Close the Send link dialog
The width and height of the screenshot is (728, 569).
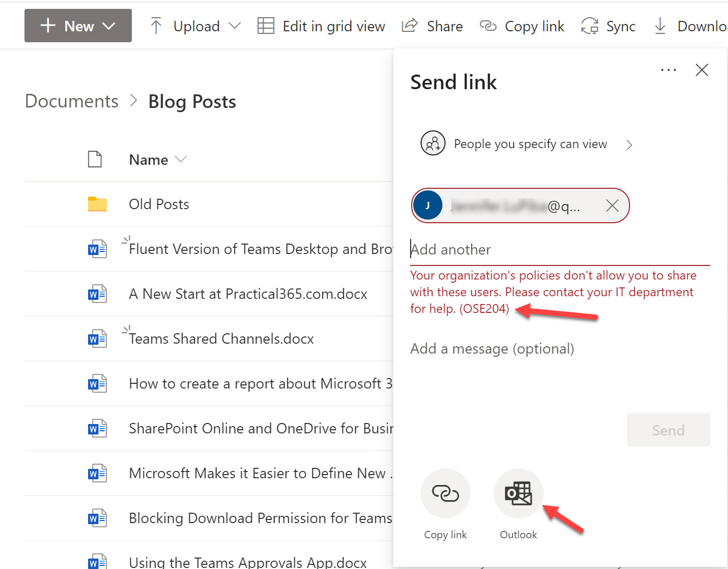(701, 70)
